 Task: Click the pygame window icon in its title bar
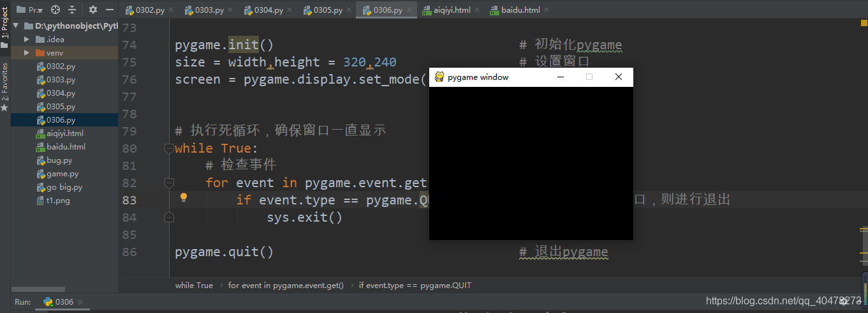439,77
